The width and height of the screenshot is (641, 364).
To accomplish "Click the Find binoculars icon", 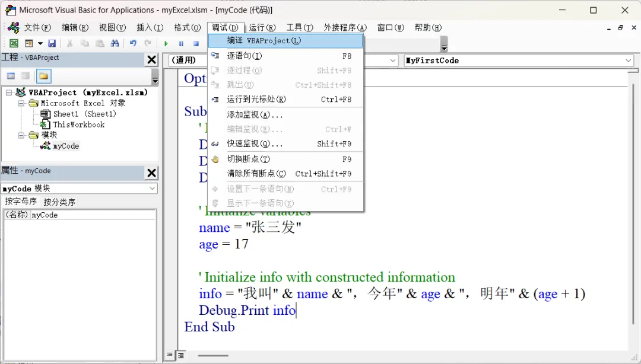I will pos(115,43).
